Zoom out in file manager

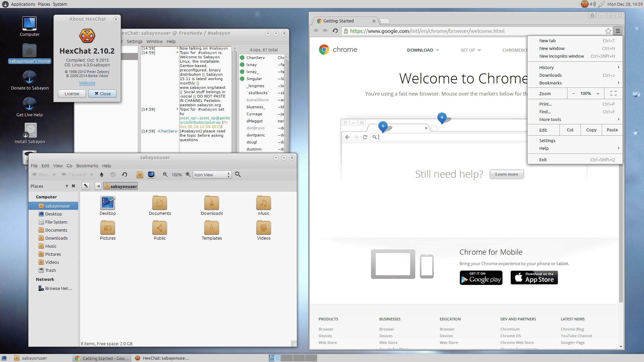coord(165,175)
